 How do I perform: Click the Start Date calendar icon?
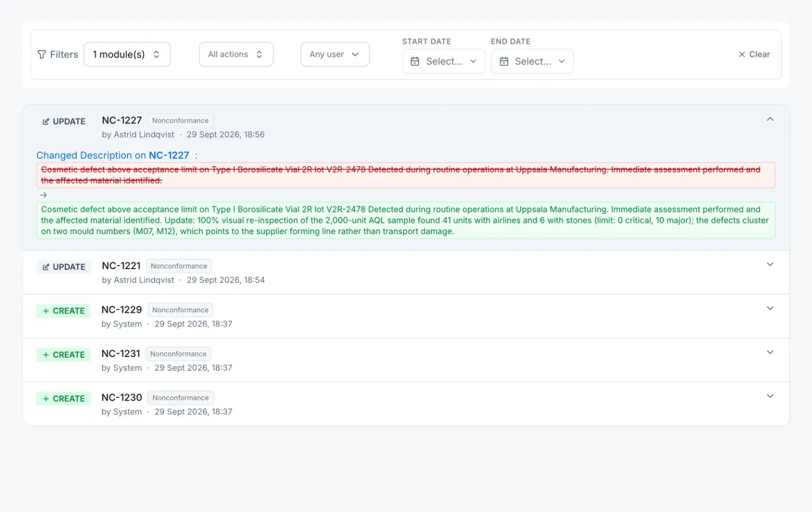point(415,61)
